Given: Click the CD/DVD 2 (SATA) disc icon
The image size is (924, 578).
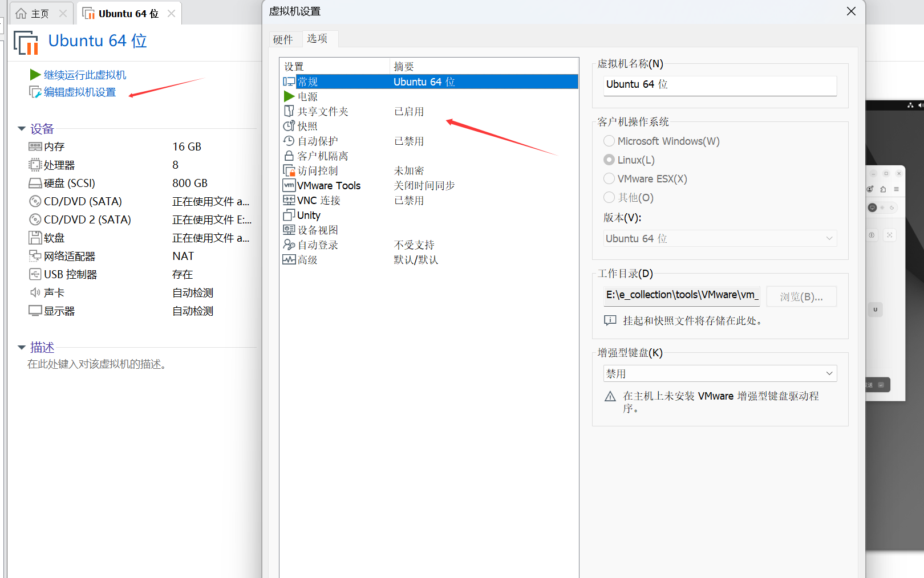Looking at the screenshot, I should click(x=35, y=220).
